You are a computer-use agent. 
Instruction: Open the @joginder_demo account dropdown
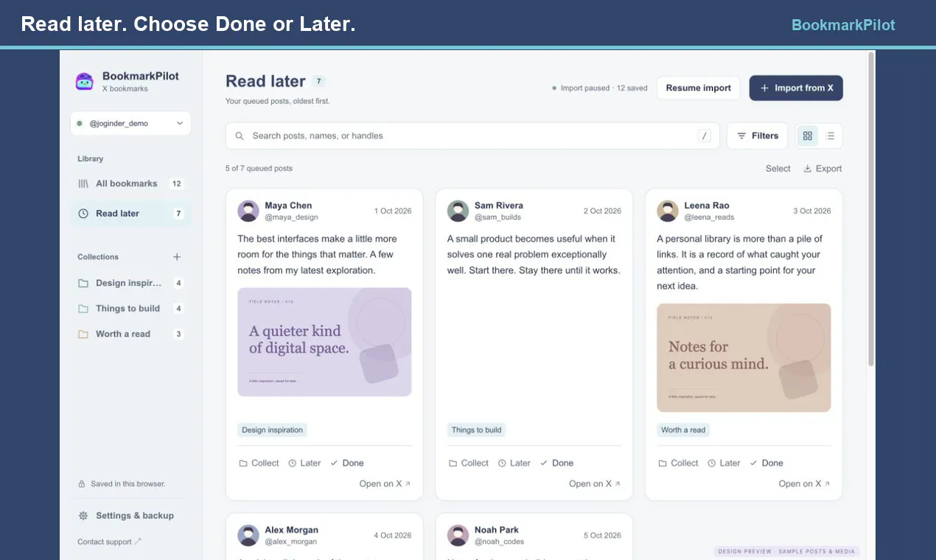(130, 123)
